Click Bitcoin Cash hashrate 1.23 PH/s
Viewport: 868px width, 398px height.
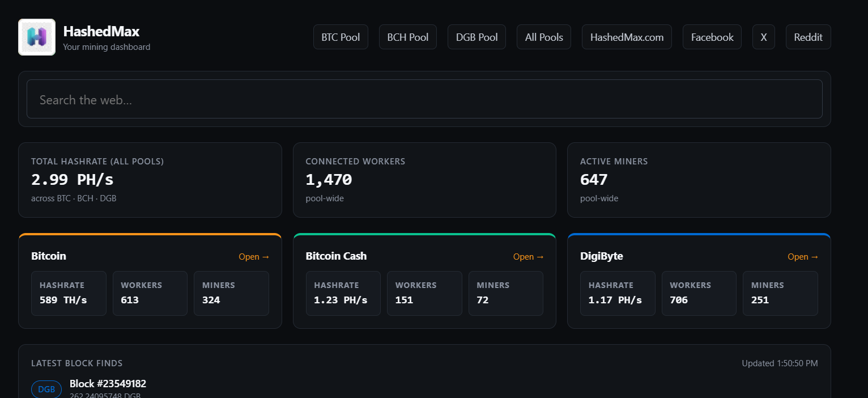341,300
